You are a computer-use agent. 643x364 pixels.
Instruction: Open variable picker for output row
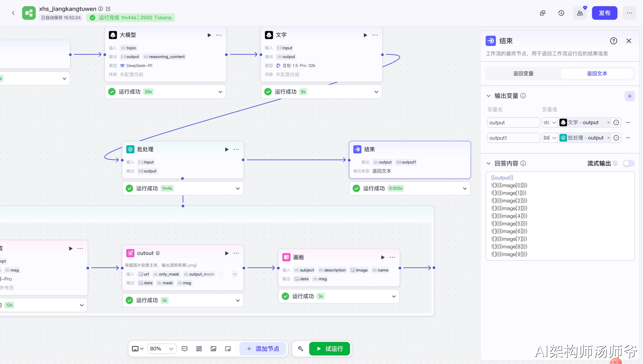tap(616, 122)
